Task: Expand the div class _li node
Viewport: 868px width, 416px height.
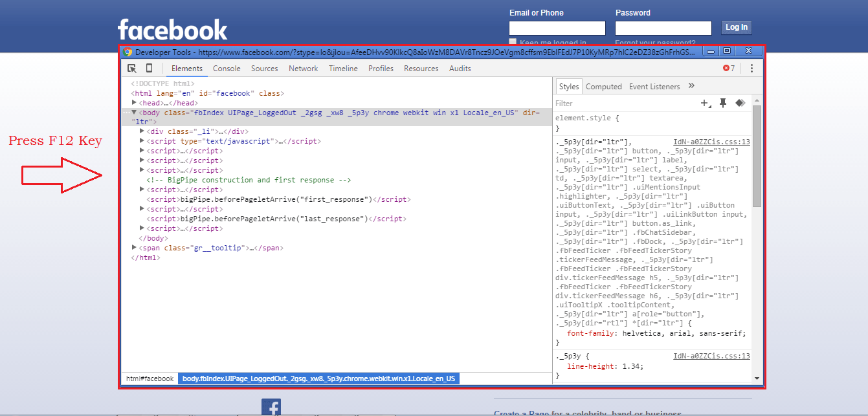Action: pyautogui.click(x=142, y=131)
